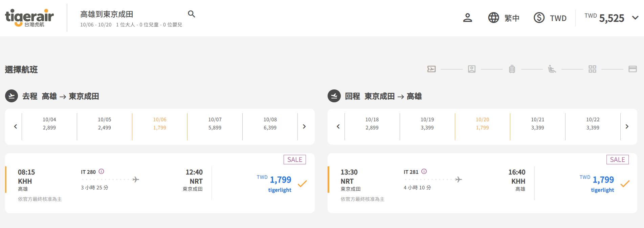Click the Tigerair logo to go home

pos(29,18)
